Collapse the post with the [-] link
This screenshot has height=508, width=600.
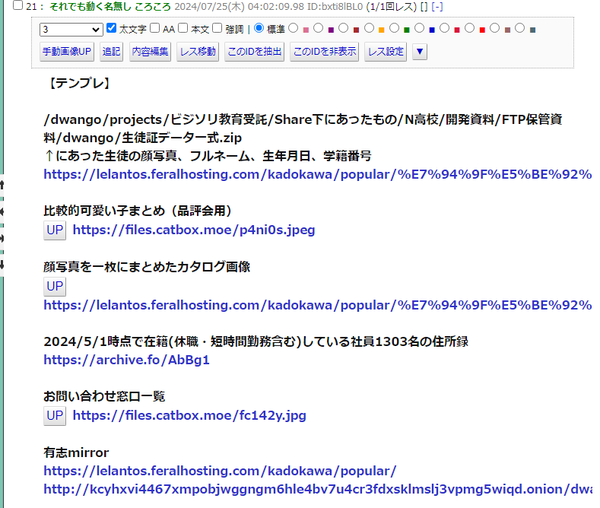point(437,7)
